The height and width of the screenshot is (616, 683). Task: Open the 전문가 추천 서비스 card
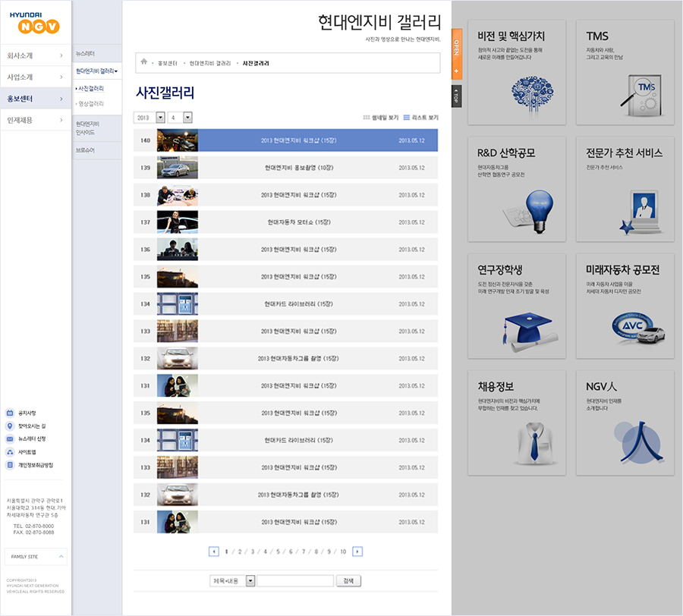(x=625, y=190)
